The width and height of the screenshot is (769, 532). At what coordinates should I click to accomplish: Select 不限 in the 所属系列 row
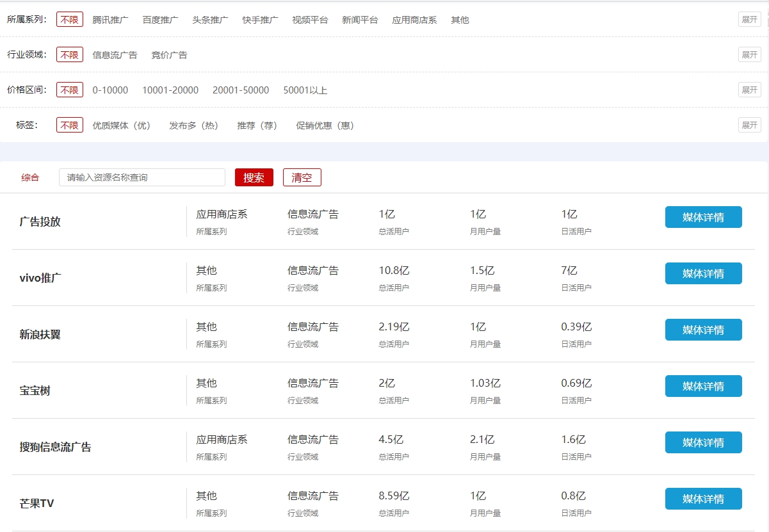(70, 20)
